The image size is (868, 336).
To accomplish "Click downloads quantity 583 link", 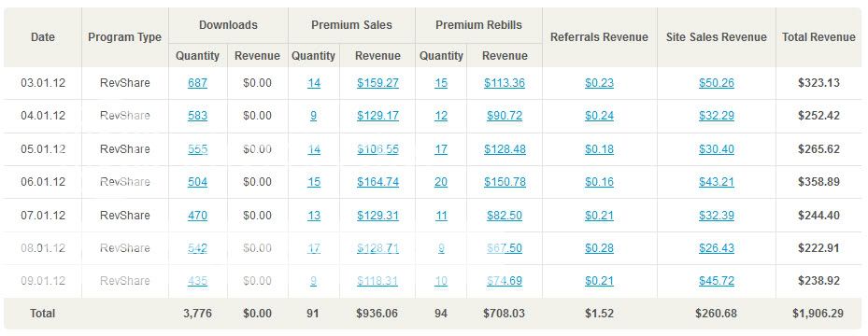I will (198, 116).
